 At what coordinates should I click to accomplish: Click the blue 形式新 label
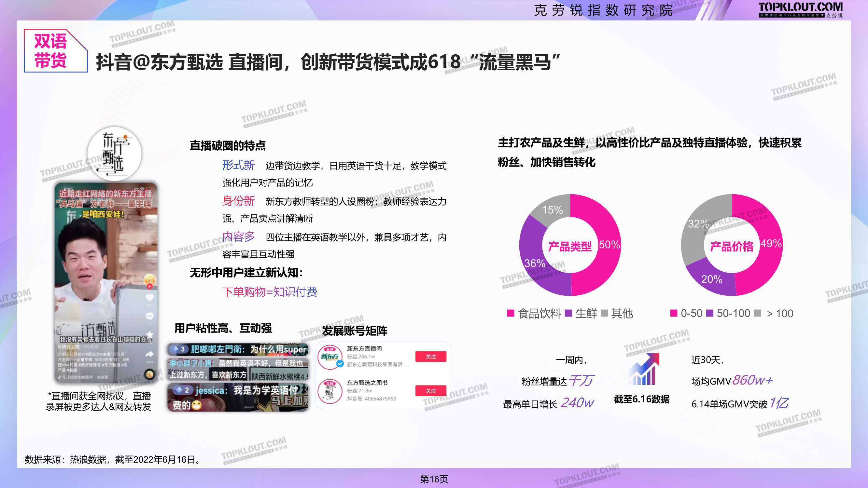click(x=239, y=165)
